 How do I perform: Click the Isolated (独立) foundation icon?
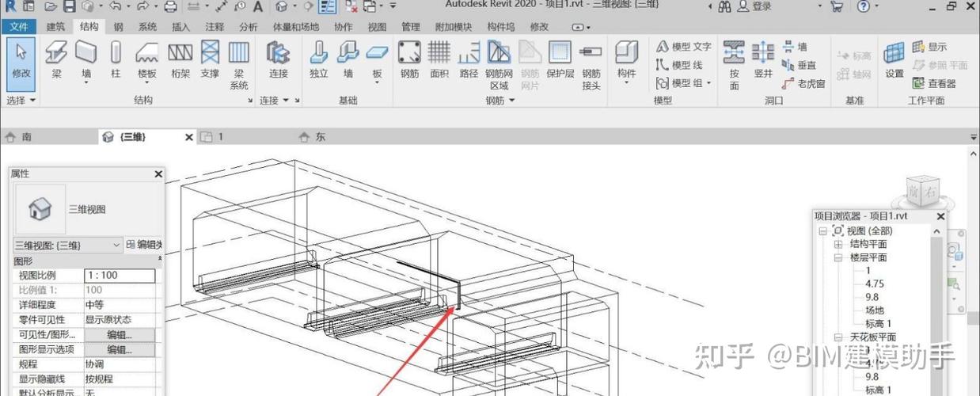point(319,60)
